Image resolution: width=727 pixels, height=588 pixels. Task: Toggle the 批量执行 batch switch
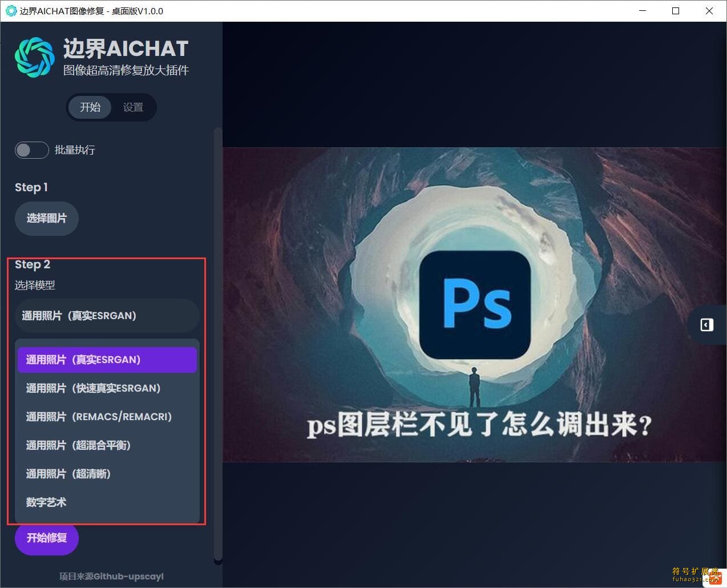click(x=31, y=150)
